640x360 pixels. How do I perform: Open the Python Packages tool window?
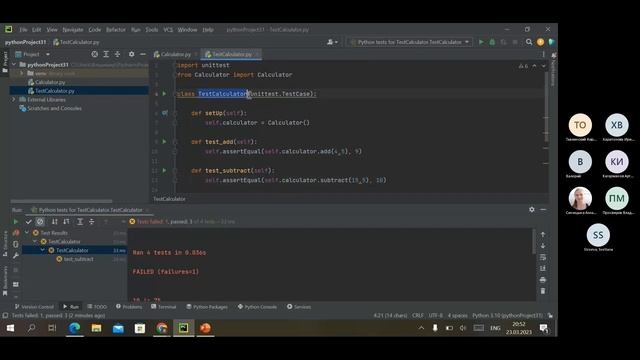click(x=207, y=307)
